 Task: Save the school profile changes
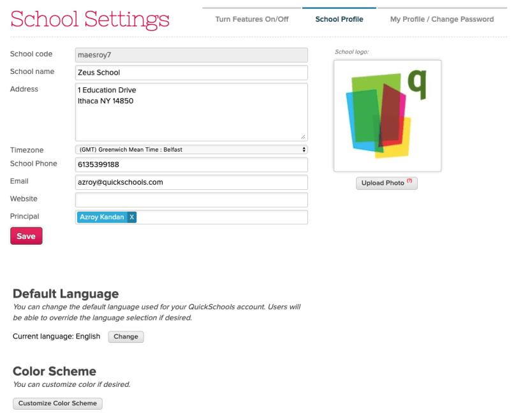26,236
